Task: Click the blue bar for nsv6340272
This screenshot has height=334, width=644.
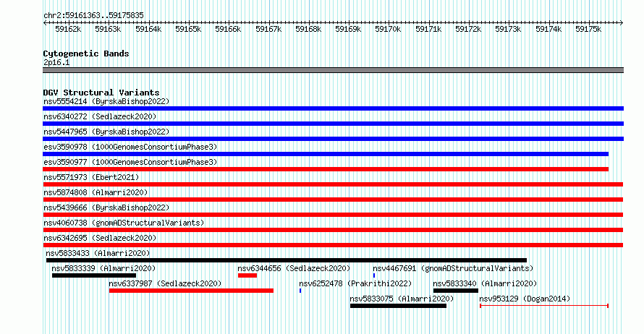Action: coord(333,124)
